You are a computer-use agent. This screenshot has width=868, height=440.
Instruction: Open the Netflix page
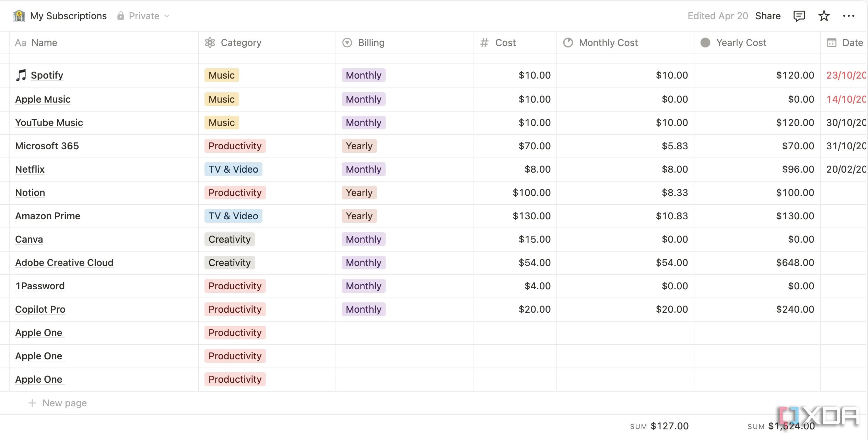click(x=30, y=169)
